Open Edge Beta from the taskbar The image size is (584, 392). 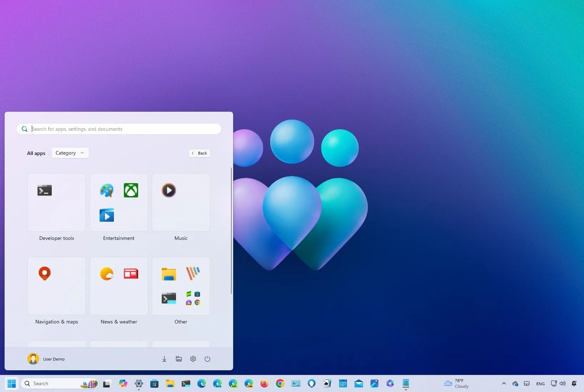pyautogui.click(x=217, y=383)
